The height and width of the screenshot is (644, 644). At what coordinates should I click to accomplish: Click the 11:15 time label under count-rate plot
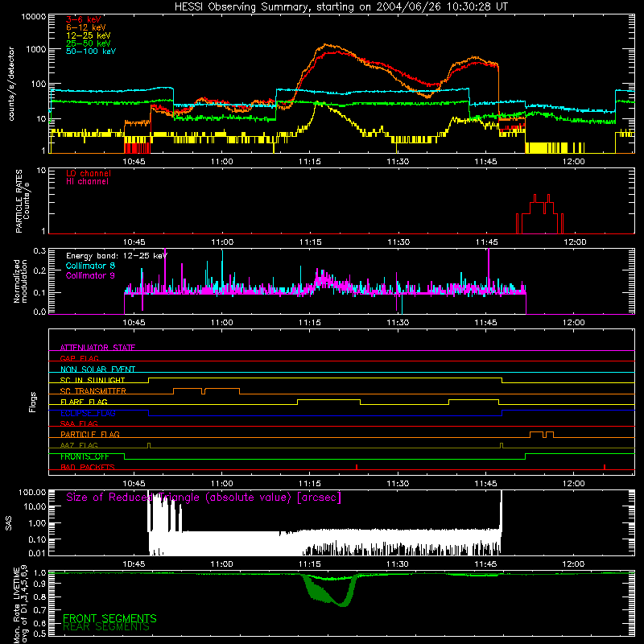point(310,162)
